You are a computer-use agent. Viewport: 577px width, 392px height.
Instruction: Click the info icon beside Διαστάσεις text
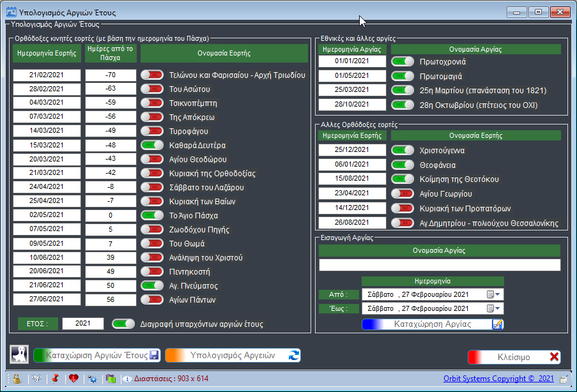(127, 379)
